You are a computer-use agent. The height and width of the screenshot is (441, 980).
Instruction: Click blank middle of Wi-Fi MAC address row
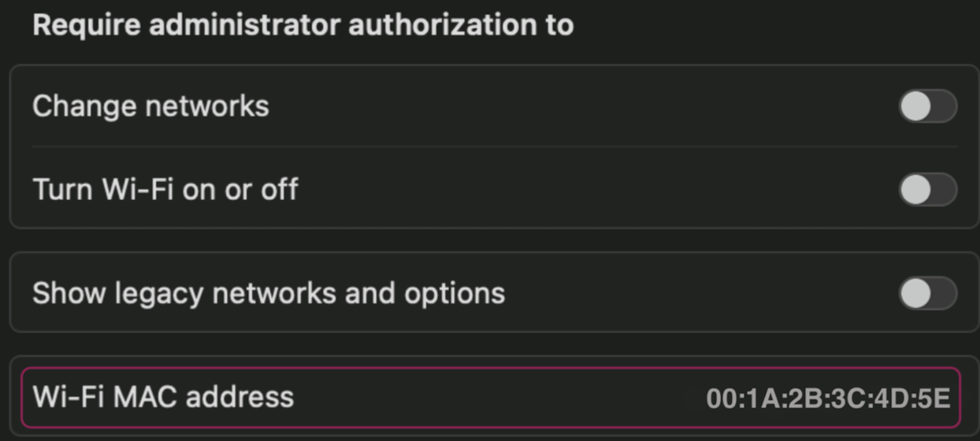496,398
